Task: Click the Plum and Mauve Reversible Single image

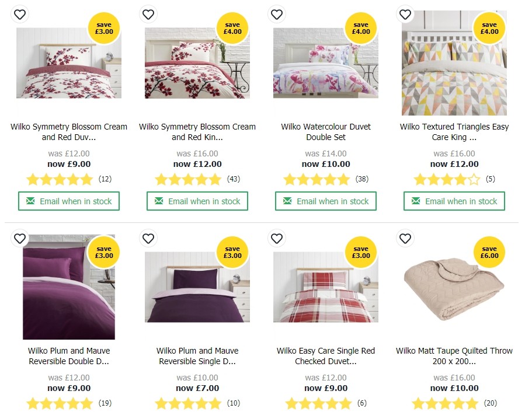Action: [197, 287]
